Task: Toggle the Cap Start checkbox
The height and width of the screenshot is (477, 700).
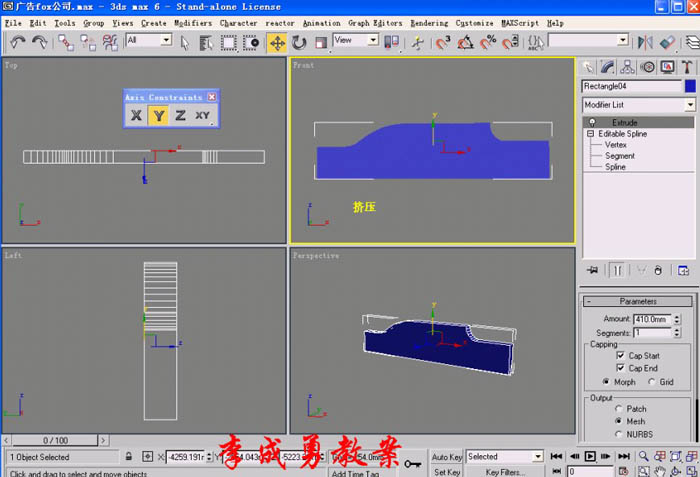Action: 620,356
